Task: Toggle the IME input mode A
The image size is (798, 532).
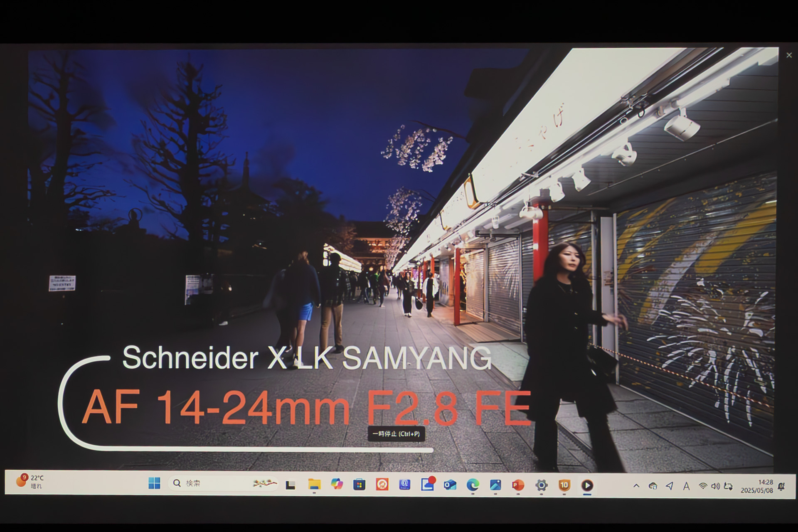Action: (x=686, y=486)
